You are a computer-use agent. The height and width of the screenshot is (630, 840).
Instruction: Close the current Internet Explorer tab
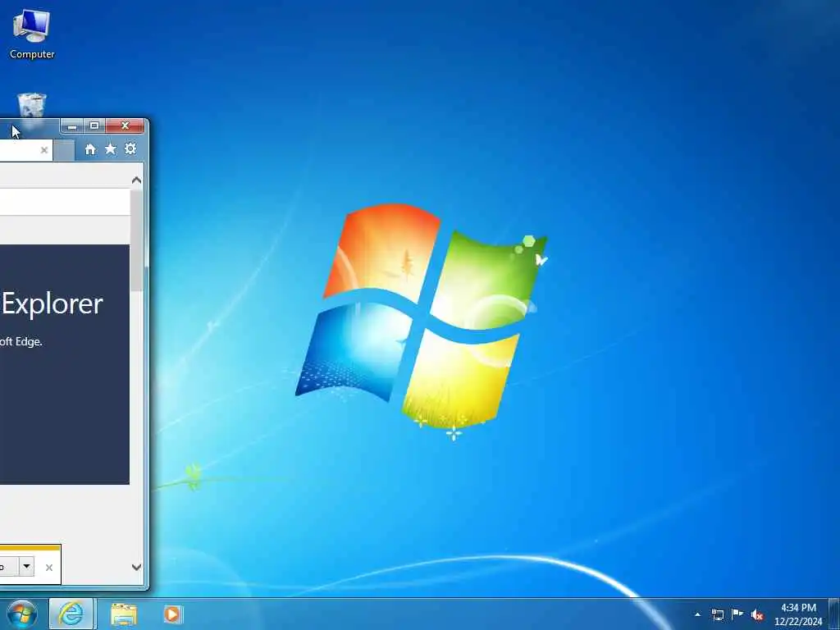pos(44,151)
